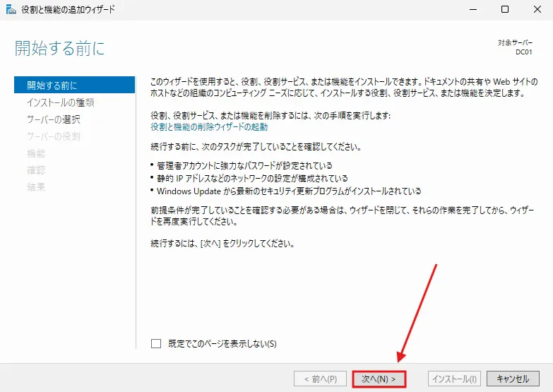The height and width of the screenshot is (392, 553).
Task: Click the 前へ(P) button
Action: pos(320,379)
